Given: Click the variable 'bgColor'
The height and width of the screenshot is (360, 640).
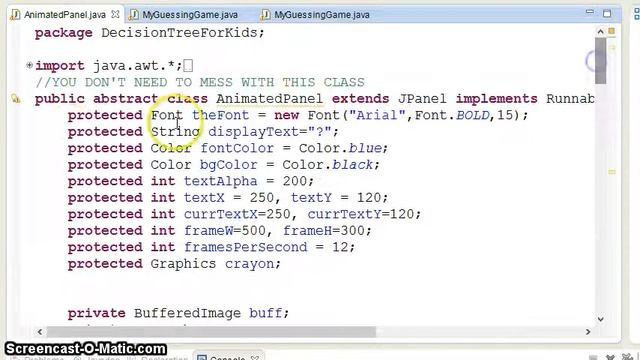Looking at the screenshot, I should 228,165.
